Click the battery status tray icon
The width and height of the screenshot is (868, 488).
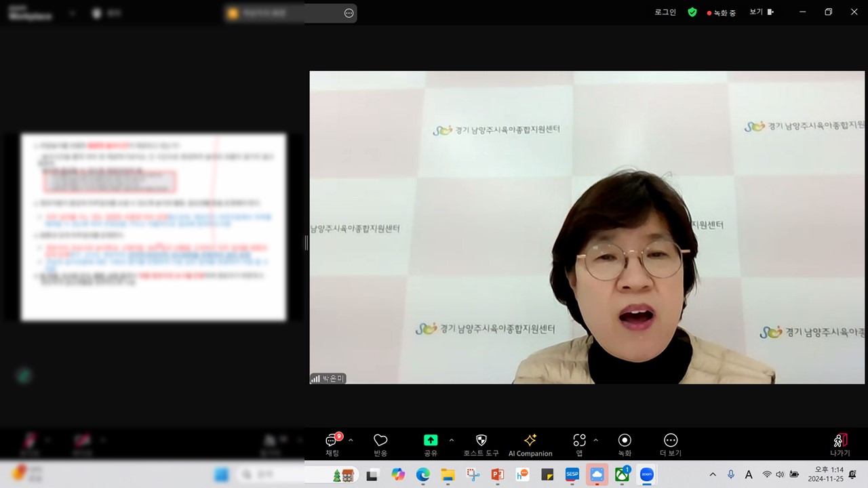click(x=794, y=475)
